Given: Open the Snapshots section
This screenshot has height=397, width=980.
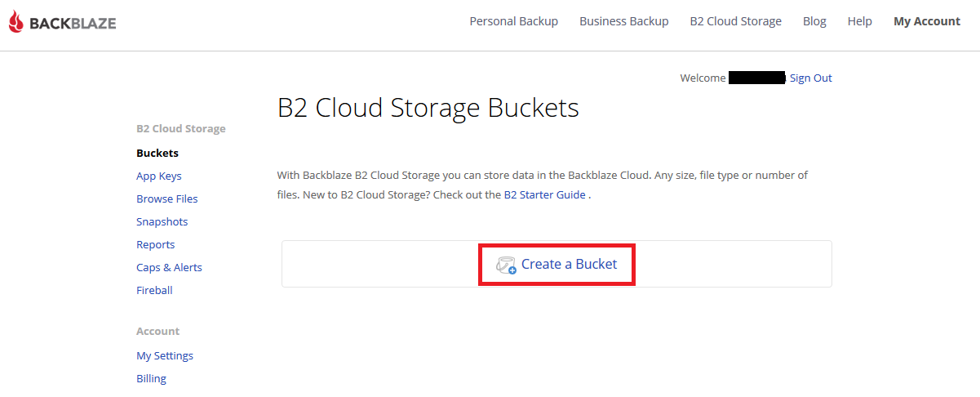Looking at the screenshot, I should point(162,221).
